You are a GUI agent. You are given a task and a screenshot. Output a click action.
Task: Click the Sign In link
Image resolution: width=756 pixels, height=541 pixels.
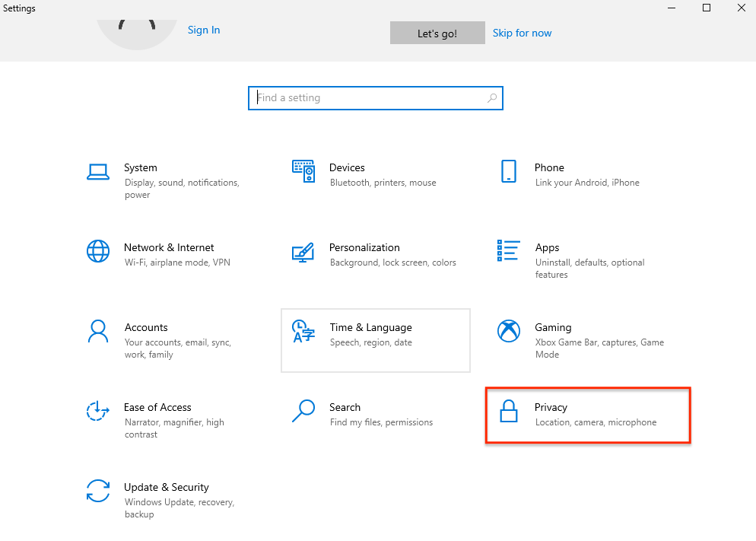pos(204,30)
